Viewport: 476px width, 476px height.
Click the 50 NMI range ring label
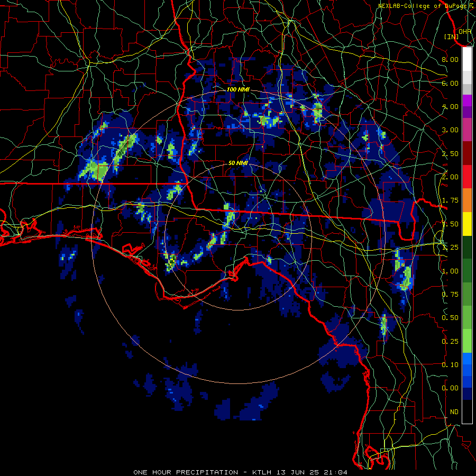[x=238, y=163]
